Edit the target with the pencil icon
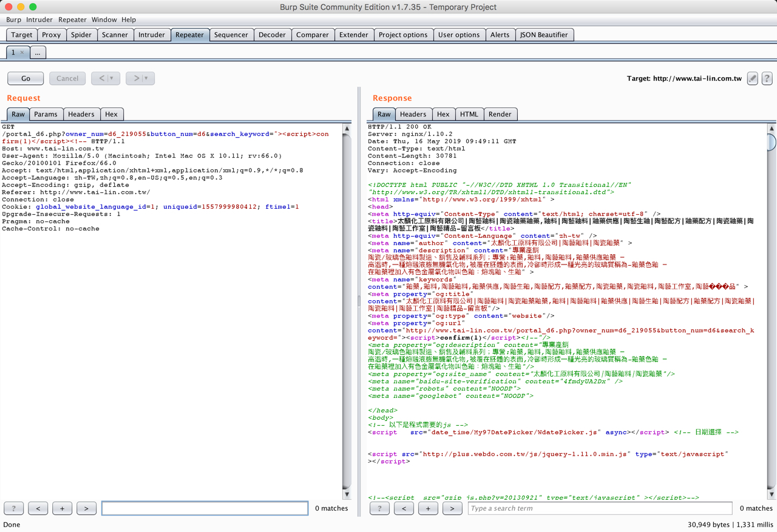This screenshot has width=777, height=532. tap(752, 78)
